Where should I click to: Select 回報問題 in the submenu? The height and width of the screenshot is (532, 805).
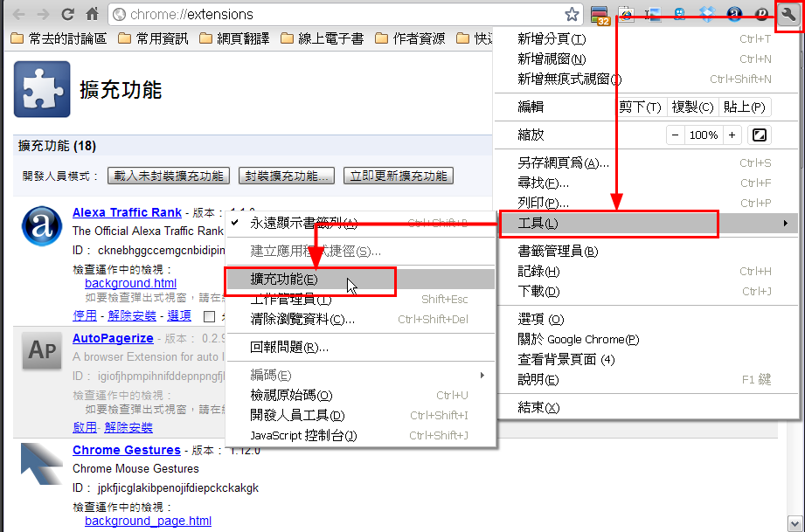click(360, 348)
